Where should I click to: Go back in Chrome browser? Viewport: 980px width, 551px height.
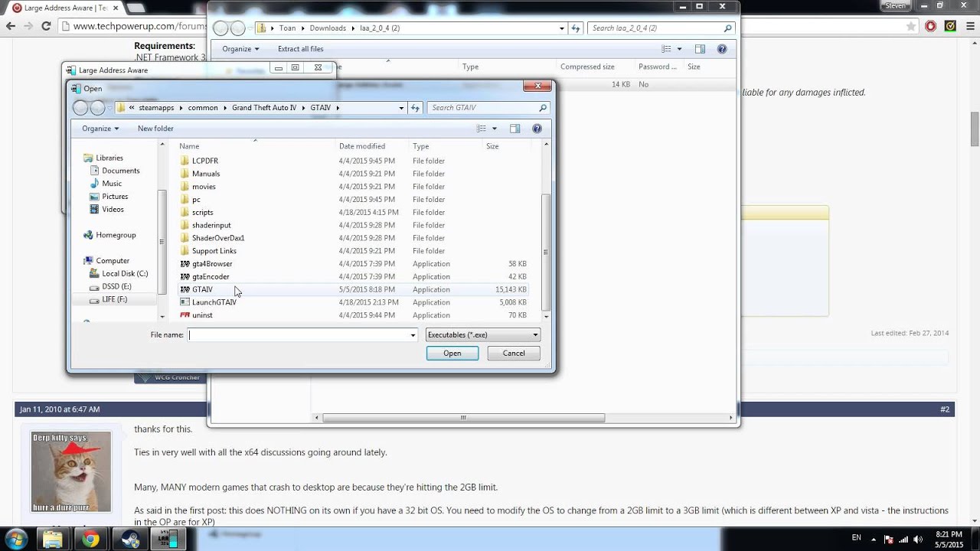(11, 26)
